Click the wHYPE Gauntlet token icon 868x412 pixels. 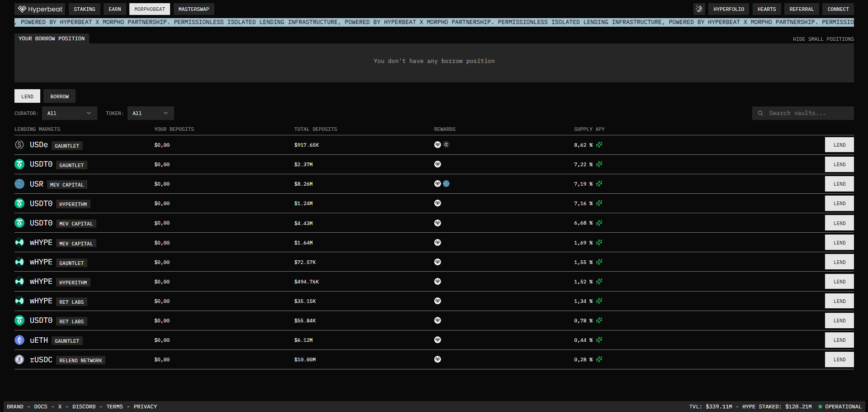[19, 262]
